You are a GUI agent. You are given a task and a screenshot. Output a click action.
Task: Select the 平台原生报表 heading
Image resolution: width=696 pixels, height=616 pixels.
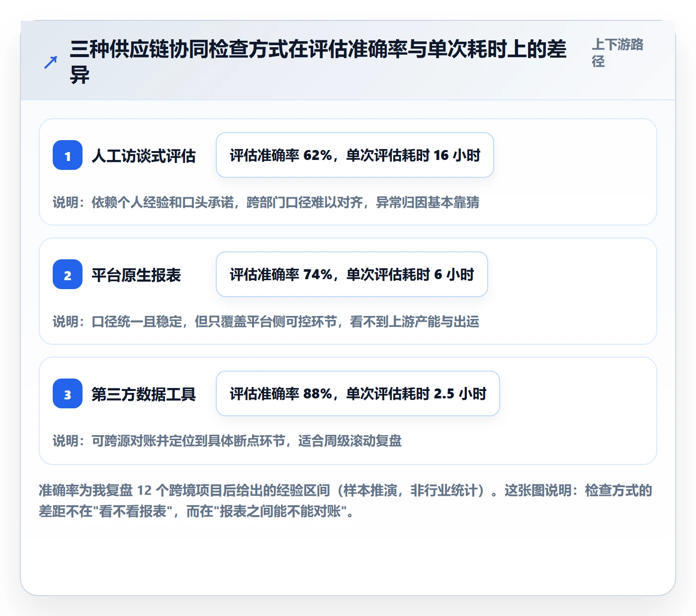click(136, 275)
